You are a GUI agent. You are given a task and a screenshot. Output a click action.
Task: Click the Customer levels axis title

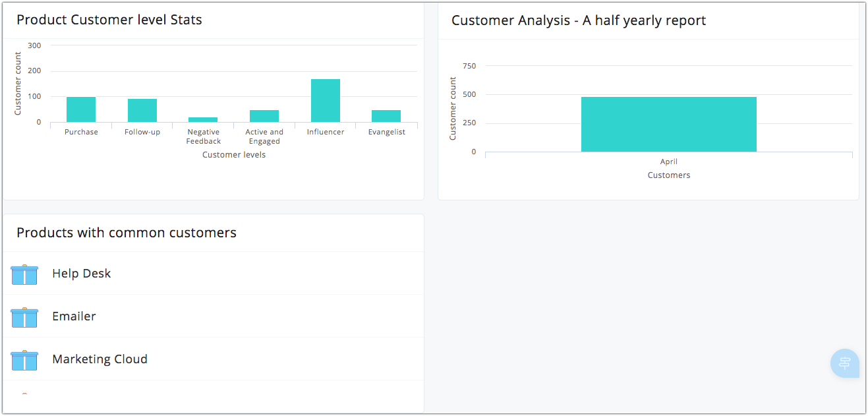pos(234,155)
